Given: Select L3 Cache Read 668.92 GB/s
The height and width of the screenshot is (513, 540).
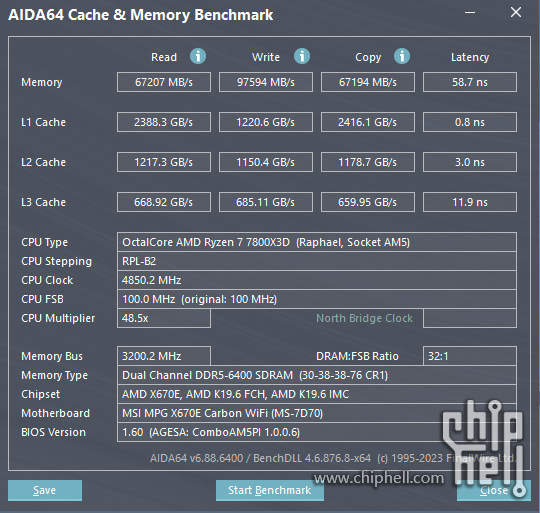Looking at the screenshot, I should 164,202.
